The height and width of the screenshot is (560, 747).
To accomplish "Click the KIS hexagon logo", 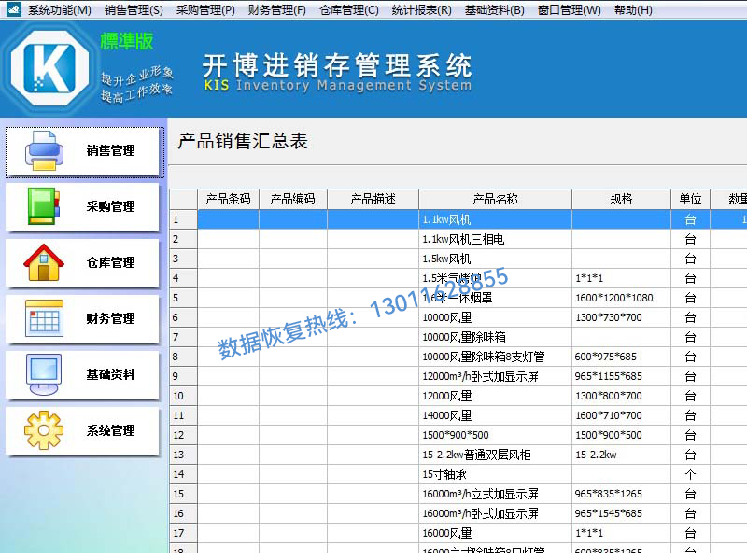I will (x=49, y=69).
